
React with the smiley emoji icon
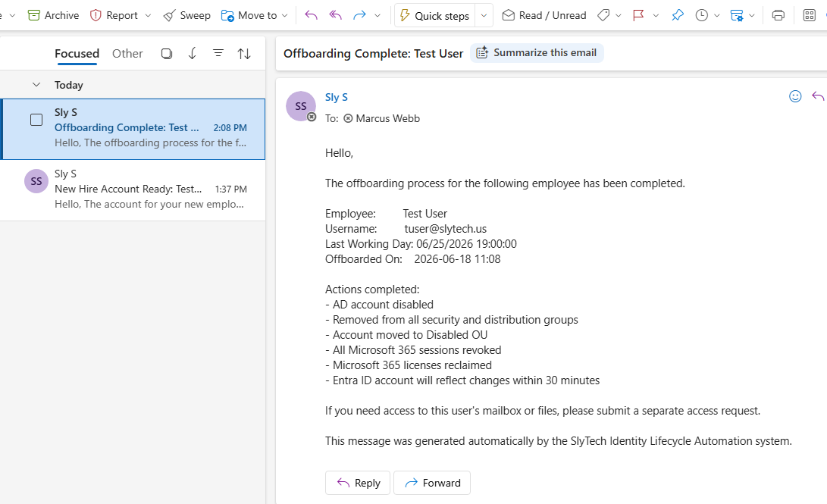point(795,96)
